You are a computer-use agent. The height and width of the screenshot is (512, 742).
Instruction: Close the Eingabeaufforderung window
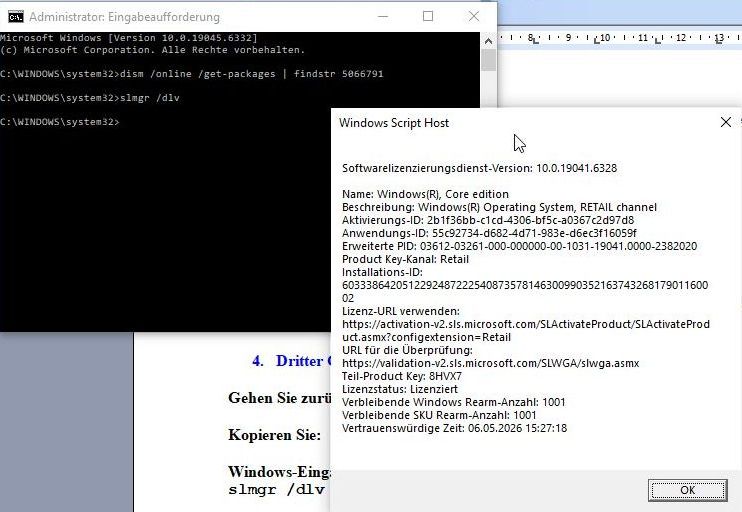(x=474, y=17)
